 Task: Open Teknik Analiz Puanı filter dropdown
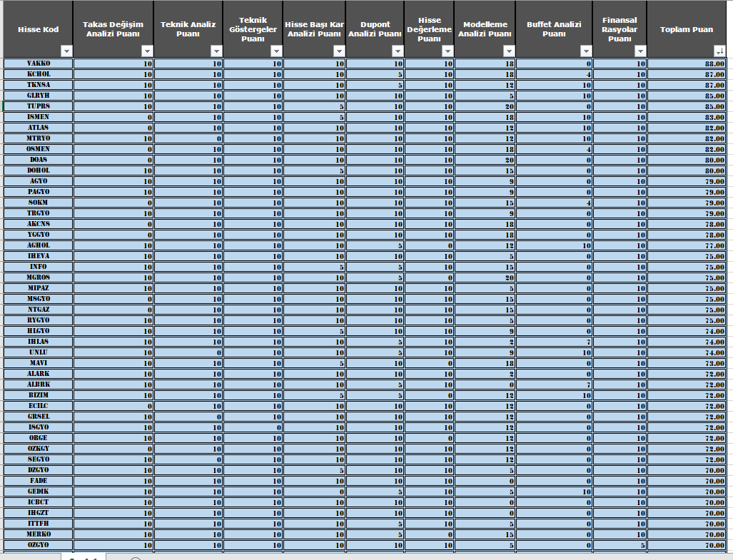(x=216, y=51)
